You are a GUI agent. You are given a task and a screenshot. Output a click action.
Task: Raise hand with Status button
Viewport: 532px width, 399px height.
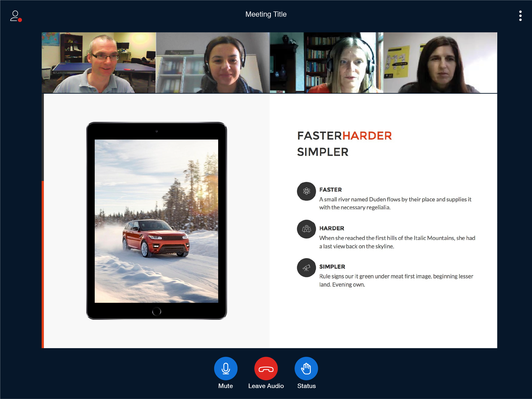[x=306, y=368]
